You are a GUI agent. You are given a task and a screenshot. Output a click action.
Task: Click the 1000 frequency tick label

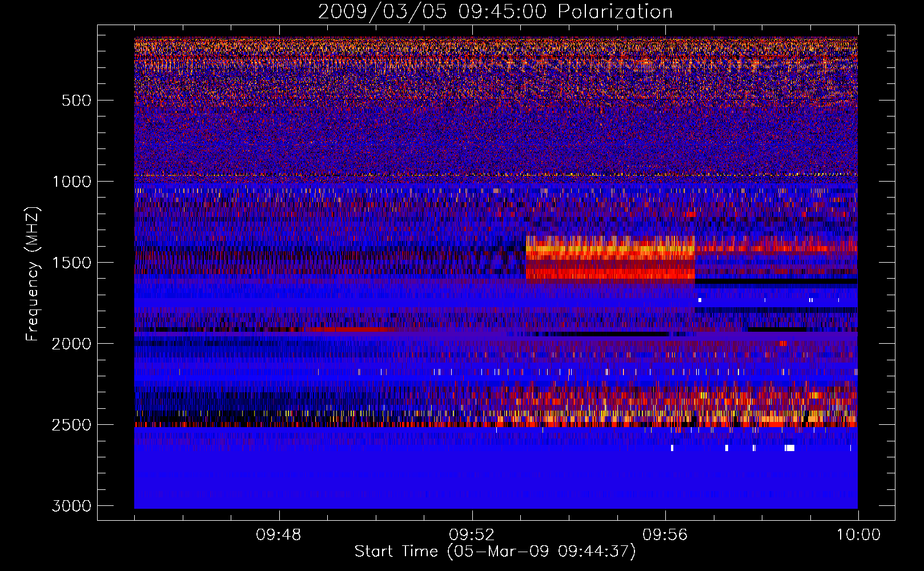click(71, 182)
